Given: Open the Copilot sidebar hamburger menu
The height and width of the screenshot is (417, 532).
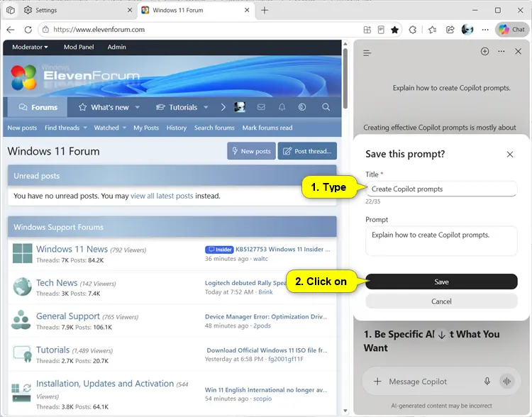Looking at the screenshot, I should coord(367,53).
